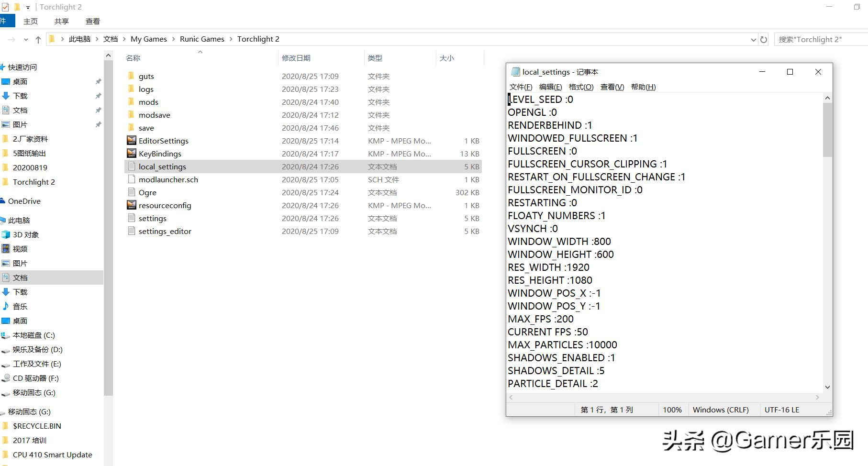Expand the chevron after 此电脑 in breadcrumb

(97, 39)
